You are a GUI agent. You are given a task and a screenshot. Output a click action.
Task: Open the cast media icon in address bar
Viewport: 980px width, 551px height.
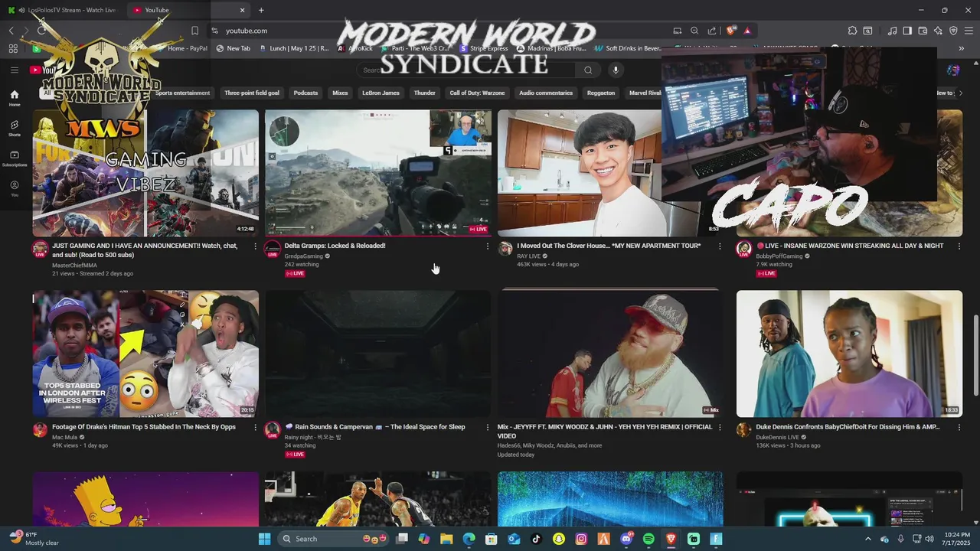click(x=677, y=31)
